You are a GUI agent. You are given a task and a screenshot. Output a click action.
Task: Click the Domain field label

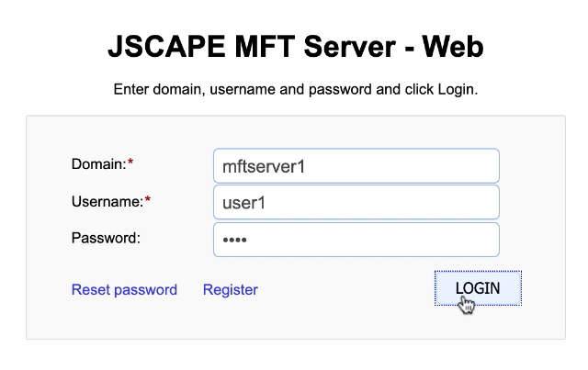tap(97, 164)
